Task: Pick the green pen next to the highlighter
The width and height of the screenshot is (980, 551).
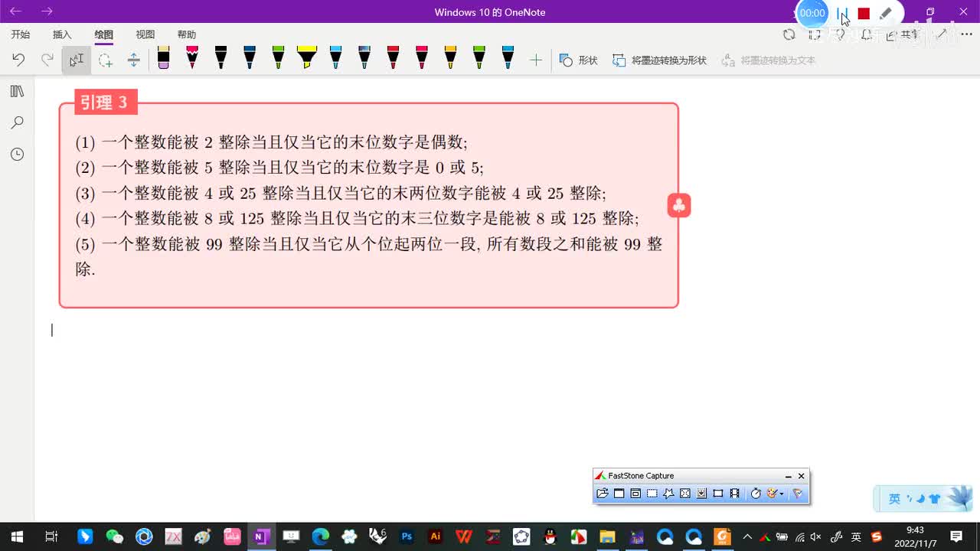Action: pyautogui.click(x=278, y=57)
